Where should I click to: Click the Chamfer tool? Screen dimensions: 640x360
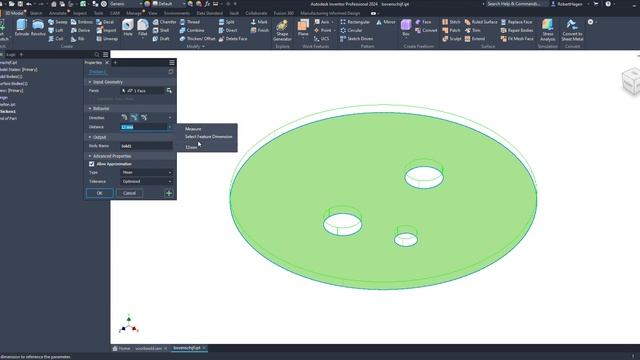click(x=164, y=22)
